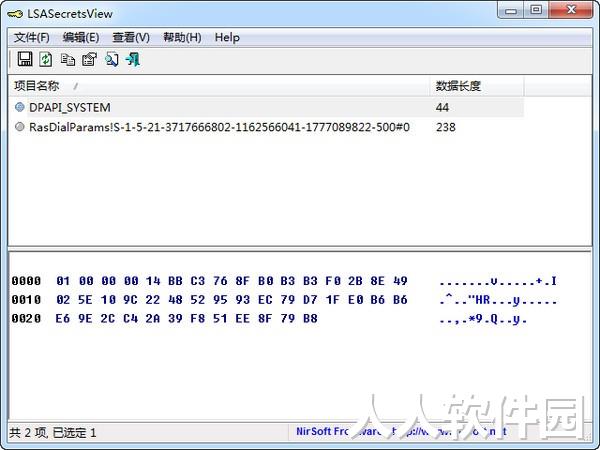This screenshot has height=450, width=600.
Task: Click the Find toolbar icon
Action: tap(112, 59)
